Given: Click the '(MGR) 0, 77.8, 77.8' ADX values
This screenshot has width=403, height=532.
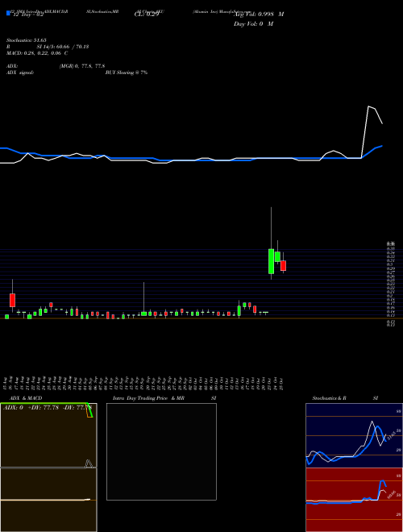Looking at the screenshot, I should [x=81, y=66].
